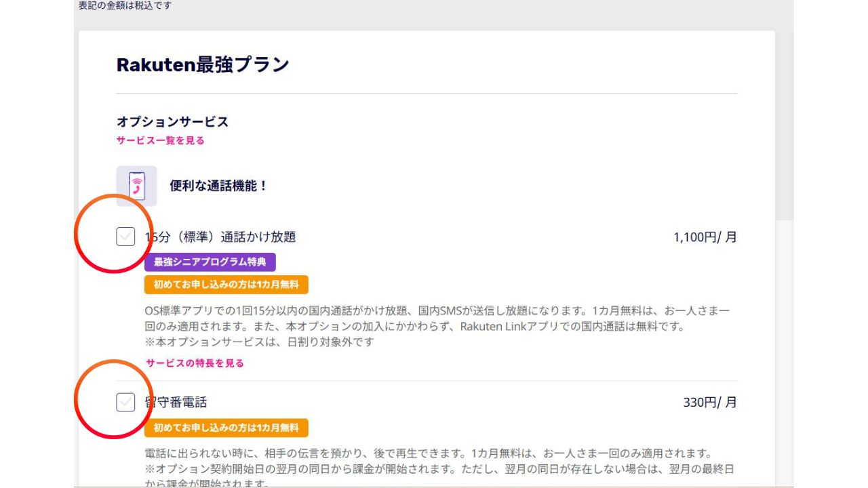Enable the 15分（標準）通話かけ放題 checkbox
The height and width of the screenshot is (488, 868).
(125, 237)
